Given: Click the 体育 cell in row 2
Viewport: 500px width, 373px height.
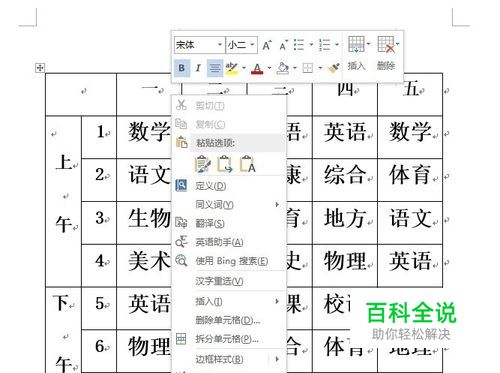Looking at the screenshot, I should pyautogui.click(x=410, y=180).
